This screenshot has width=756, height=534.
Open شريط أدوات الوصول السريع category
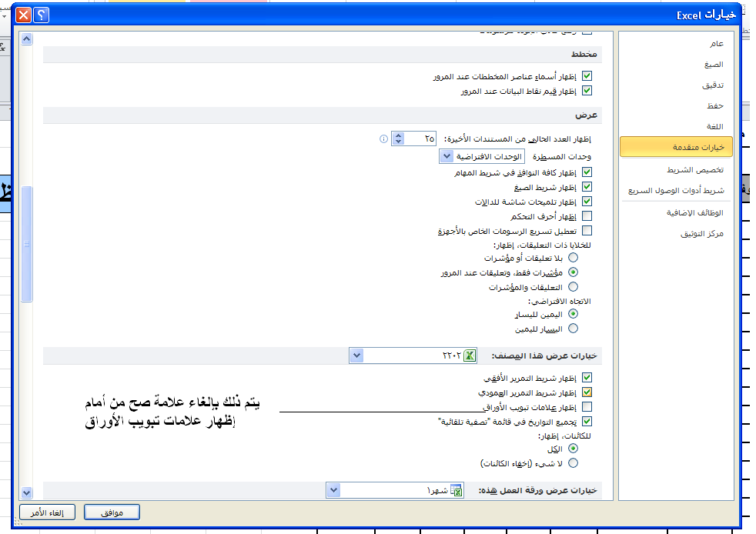pyautogui.click(x=676, y=190)
